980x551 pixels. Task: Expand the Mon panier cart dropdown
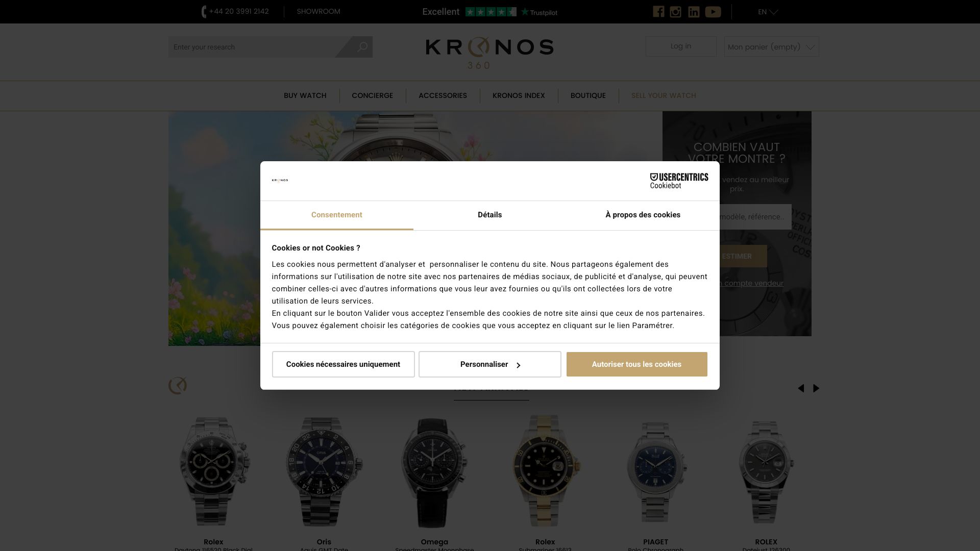coord(771,46)
